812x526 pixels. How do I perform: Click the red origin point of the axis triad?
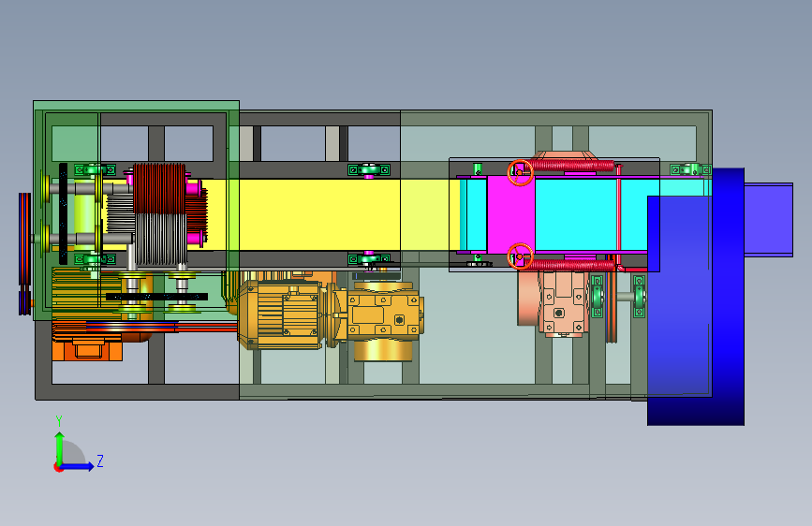tap(57, 468)
